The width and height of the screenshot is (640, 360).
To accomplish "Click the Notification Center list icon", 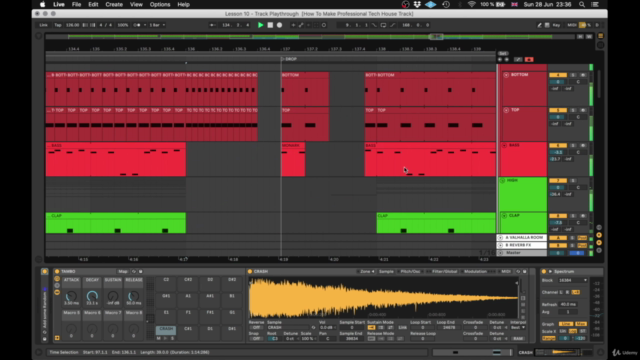I will tap(596, 4).
